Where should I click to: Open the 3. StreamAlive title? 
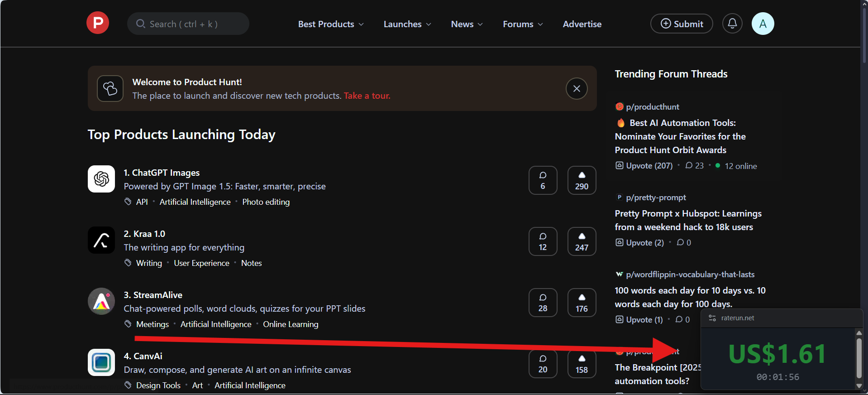coord(153,295)
